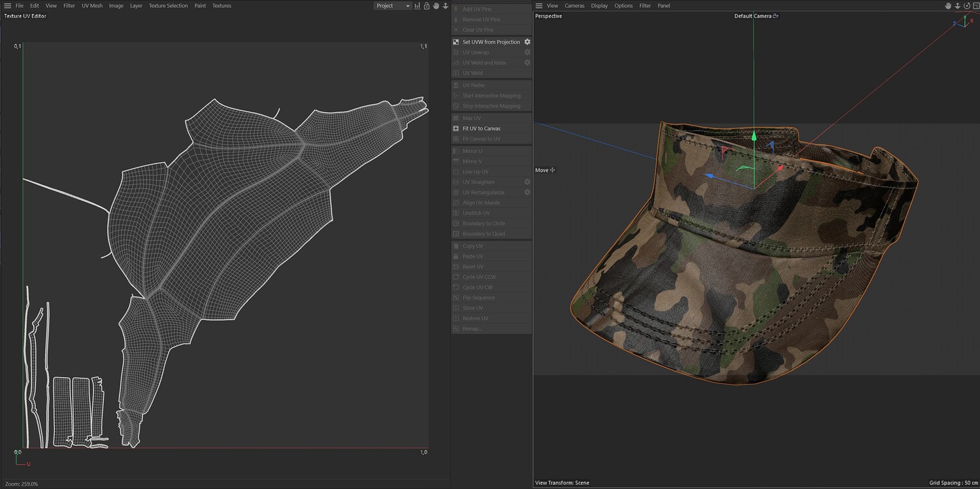Select the pan hand icon in UV editor
Image resolution: width=980 pixels, height=489 pixels.
pyautogui.click(x=436, y=6)
